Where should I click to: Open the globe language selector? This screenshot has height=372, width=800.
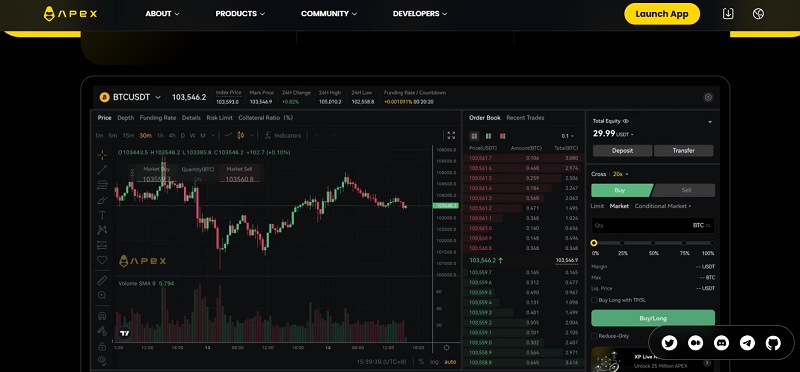[758, 14]
